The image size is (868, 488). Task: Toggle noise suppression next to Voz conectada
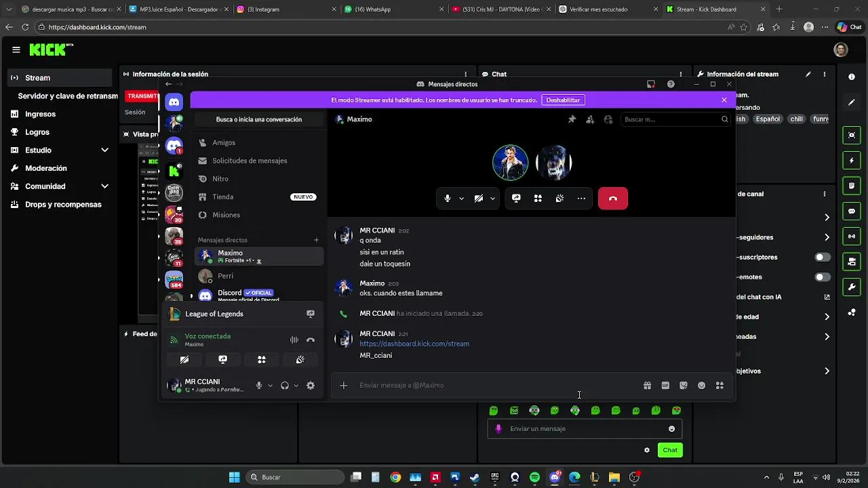click(x=294, y=340)
